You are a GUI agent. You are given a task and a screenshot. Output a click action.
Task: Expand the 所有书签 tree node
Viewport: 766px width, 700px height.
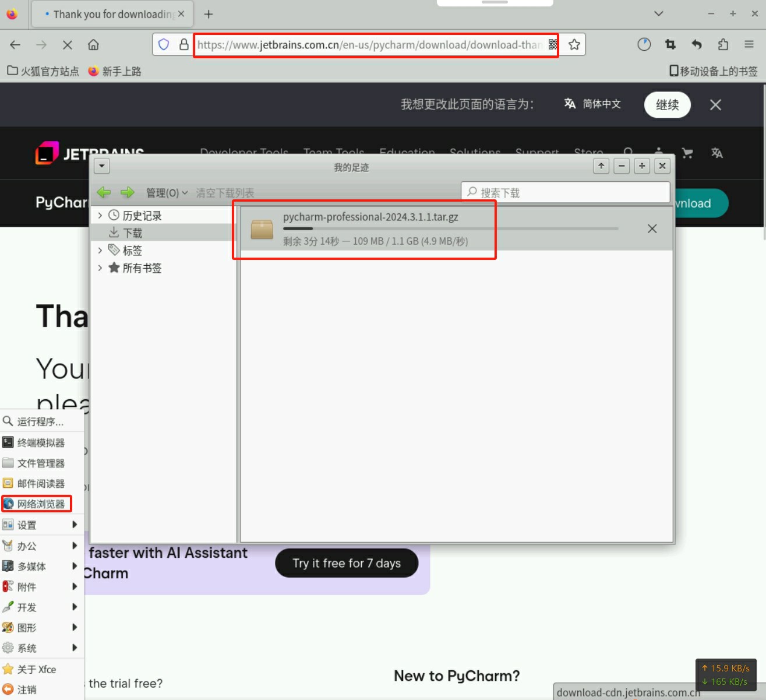click(x=100, y=268)
